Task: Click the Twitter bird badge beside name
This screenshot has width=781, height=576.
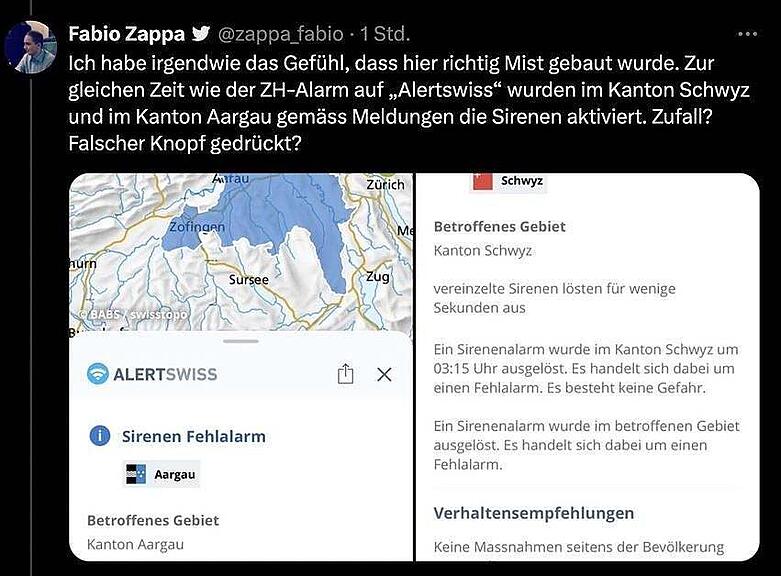Action: pyautogui.click(x=201, y=33)
